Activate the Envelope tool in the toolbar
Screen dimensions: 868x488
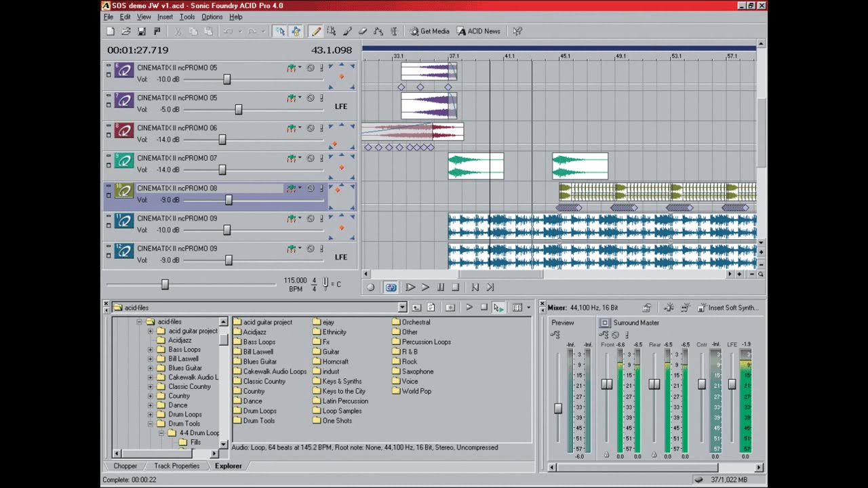tap(378, 31)
